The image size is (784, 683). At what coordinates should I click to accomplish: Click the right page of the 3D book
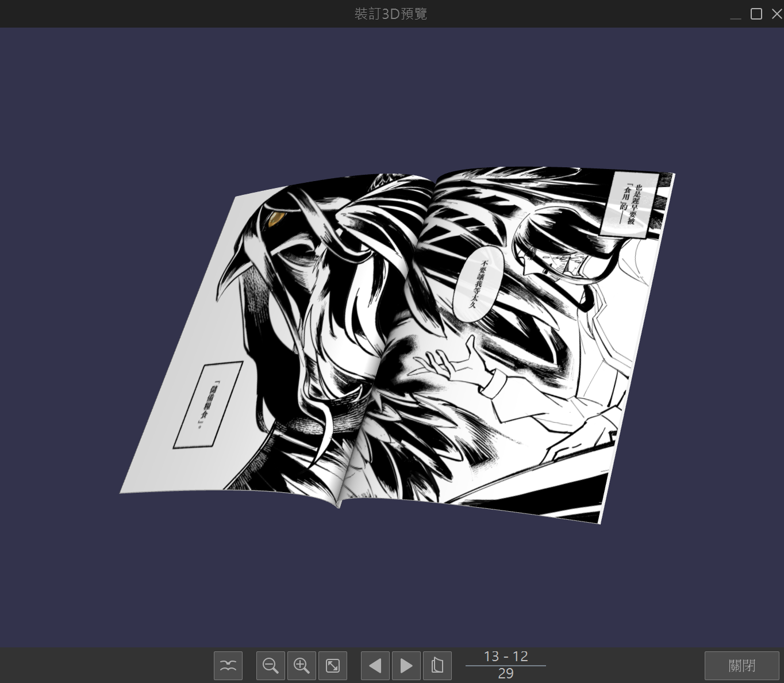[506, 345]
